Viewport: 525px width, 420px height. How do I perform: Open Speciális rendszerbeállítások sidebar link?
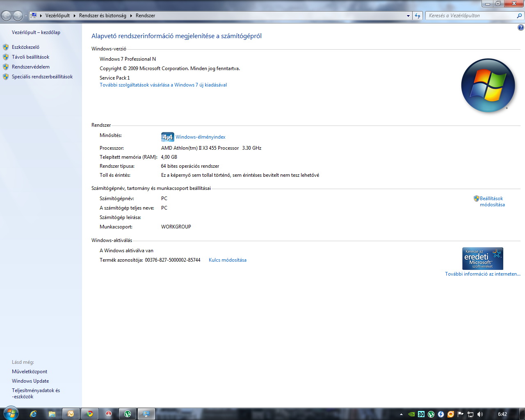[x=42, y=77]
